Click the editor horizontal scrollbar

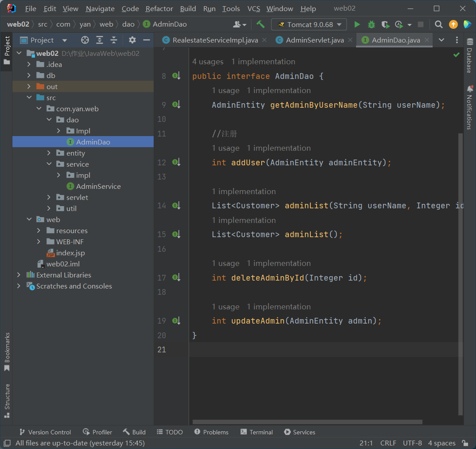307,422
